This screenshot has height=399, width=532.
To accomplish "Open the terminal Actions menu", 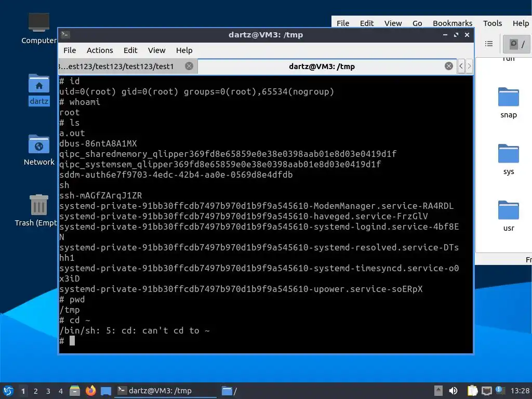I will point(100,50).
